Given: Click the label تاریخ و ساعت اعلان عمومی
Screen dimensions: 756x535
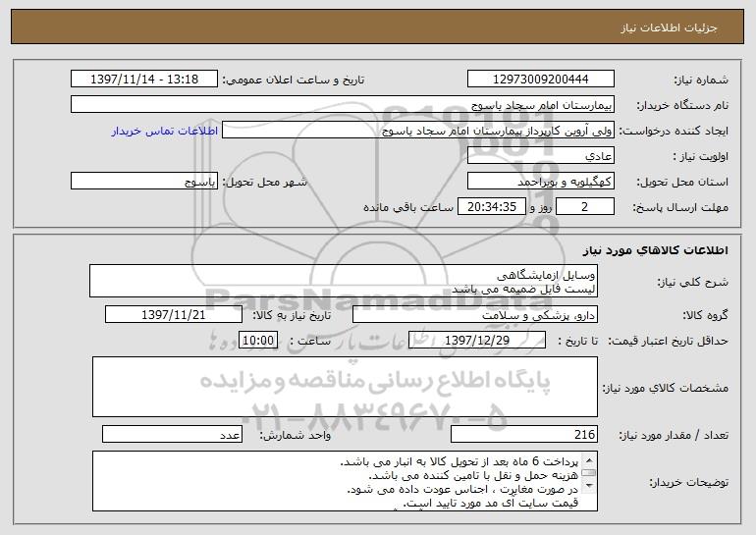Looking at the screenshot, I should pos(294,80).
